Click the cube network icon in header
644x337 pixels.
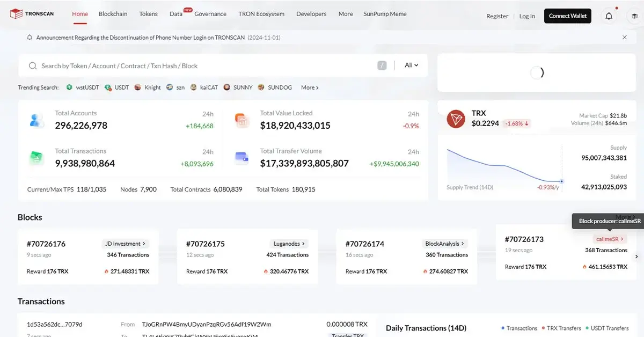pyautogui.click(x=635, y=16)
